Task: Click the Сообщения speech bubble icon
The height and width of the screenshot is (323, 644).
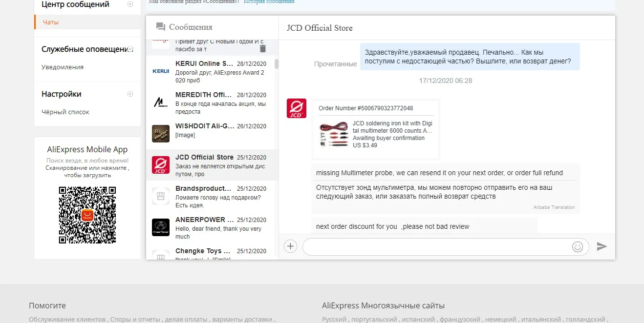Action: [x=160, y=27]
